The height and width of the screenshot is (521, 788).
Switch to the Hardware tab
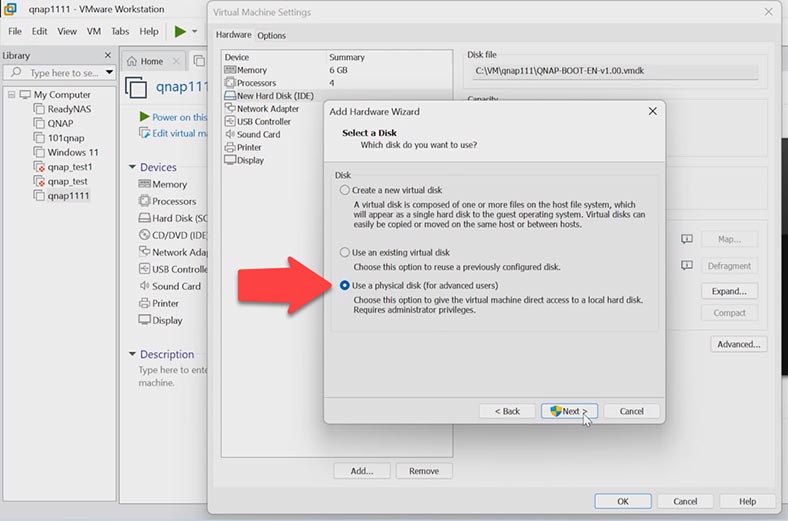coord(233,35)
